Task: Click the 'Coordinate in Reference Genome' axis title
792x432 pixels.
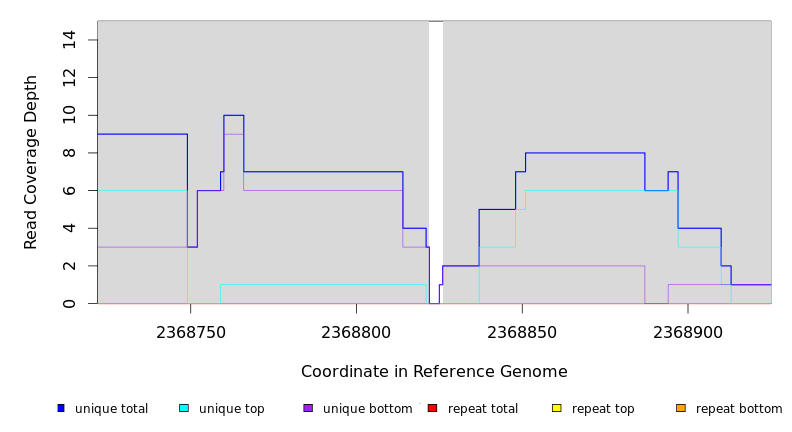Action: pos(434,372)
